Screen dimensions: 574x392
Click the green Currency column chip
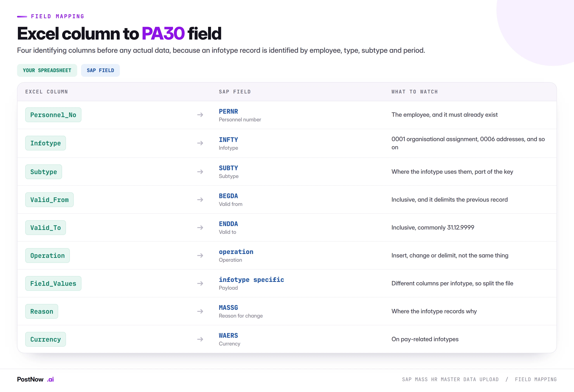[x=45, y=339]
